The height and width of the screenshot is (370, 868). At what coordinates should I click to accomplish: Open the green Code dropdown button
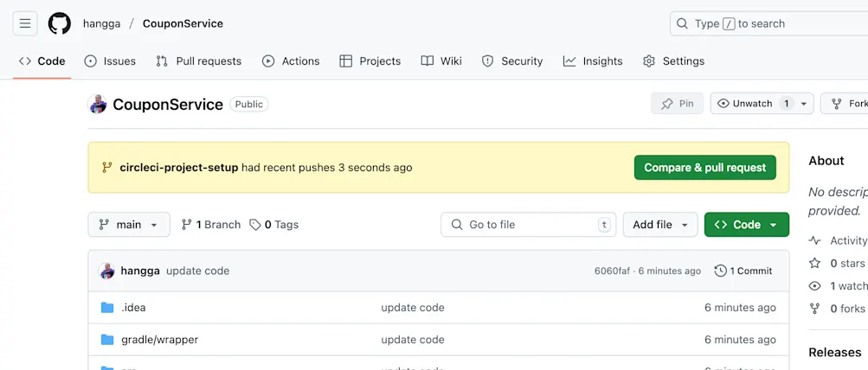click(747, 225)
